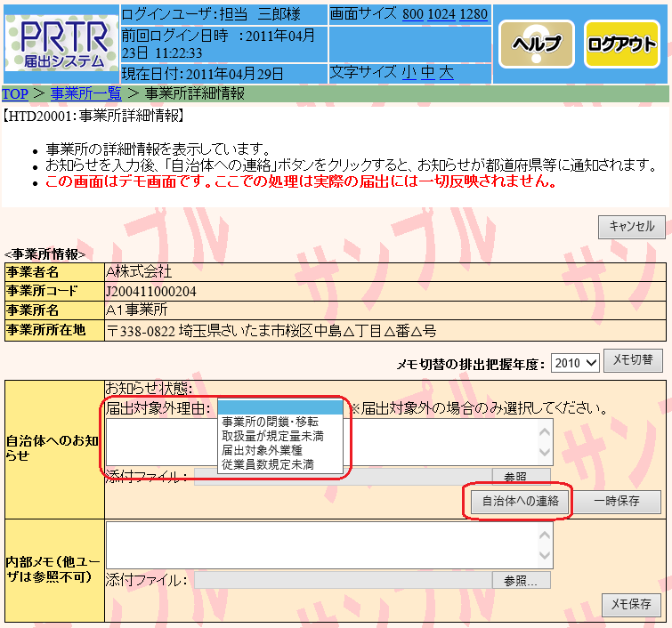
Task: Go to TOP breadcrumb link
Action: point(15,93)
